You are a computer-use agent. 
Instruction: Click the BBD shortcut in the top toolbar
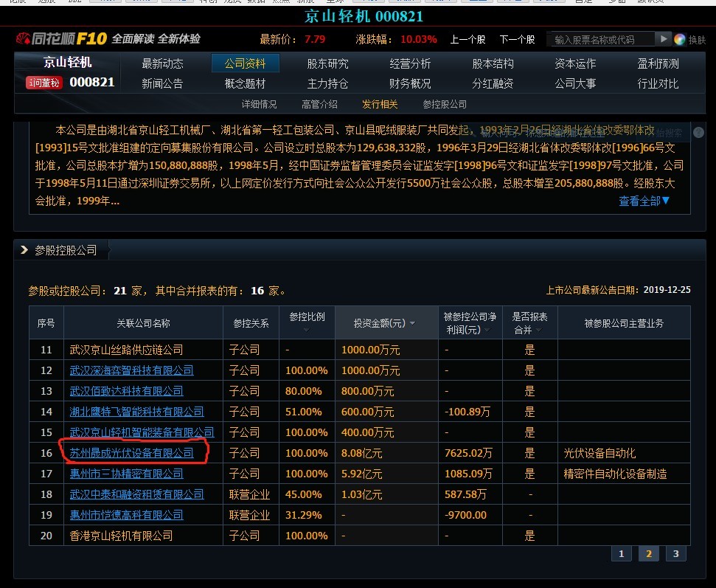tap(74, 2)
